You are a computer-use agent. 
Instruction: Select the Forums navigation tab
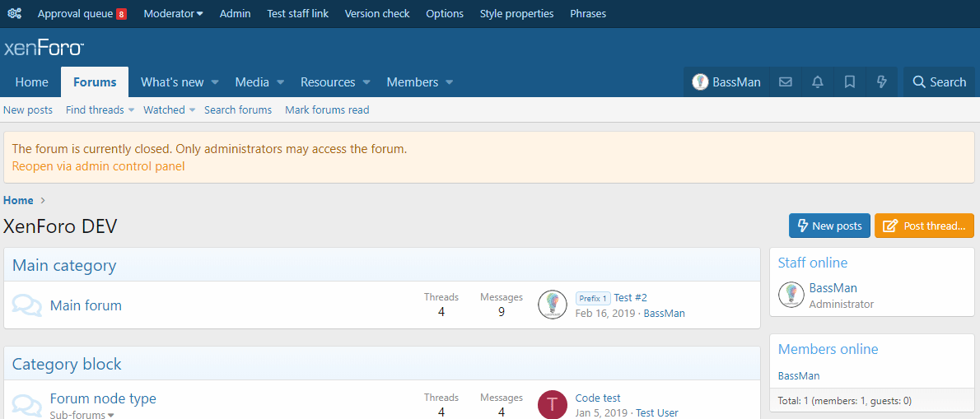point(95,82)
